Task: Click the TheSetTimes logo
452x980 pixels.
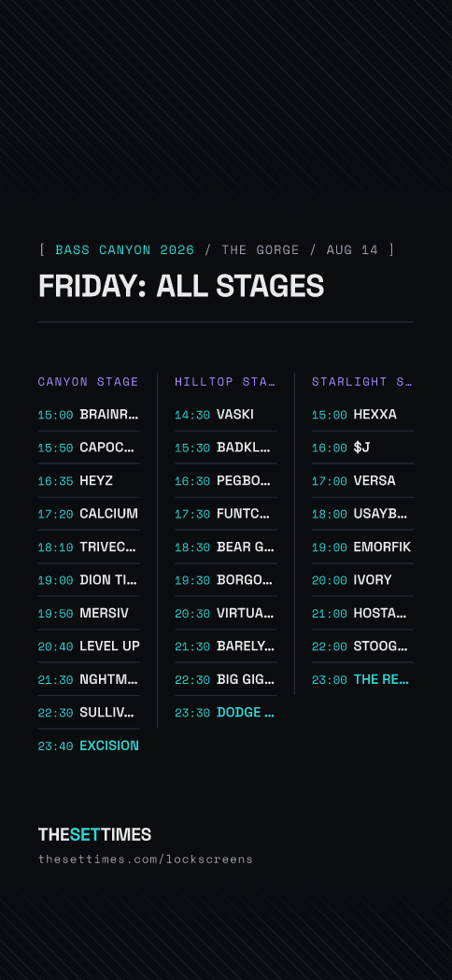Action: coord(94,834)
